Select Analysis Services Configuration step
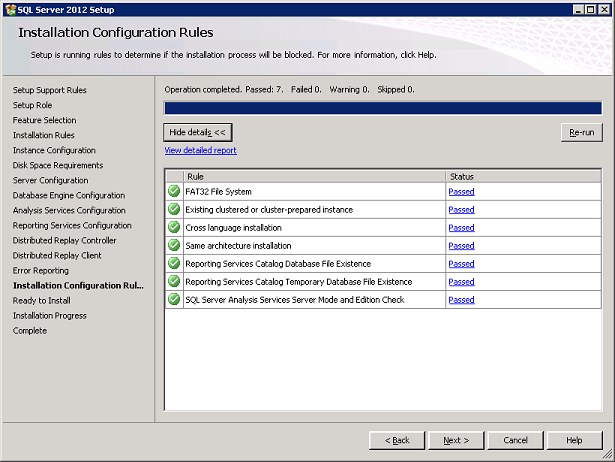This screenshot has height=462, width=615. point(69,211)
